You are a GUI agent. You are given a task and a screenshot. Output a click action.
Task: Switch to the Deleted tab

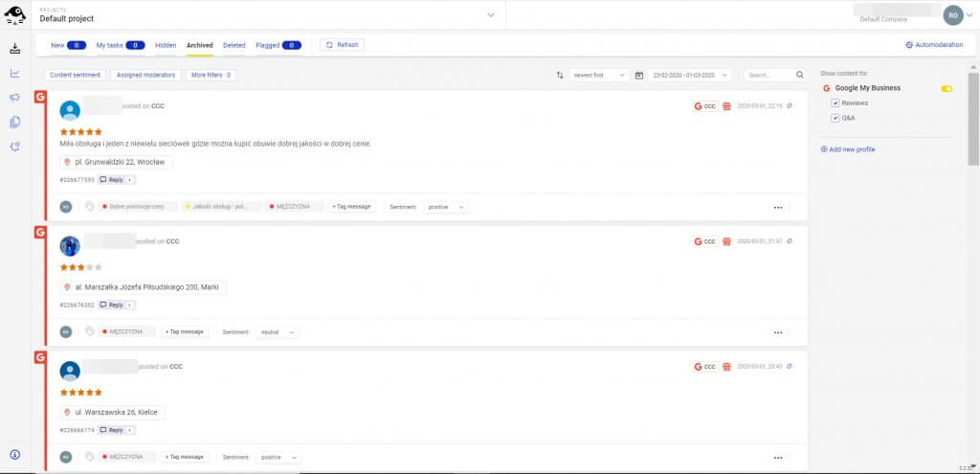tap(234, 45)
